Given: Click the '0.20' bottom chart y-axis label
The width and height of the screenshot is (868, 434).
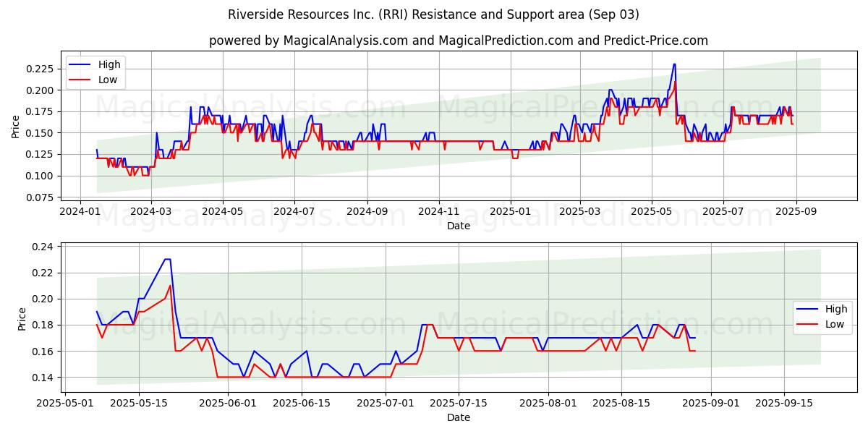Looking at the screenshot, I should point(42,299).
